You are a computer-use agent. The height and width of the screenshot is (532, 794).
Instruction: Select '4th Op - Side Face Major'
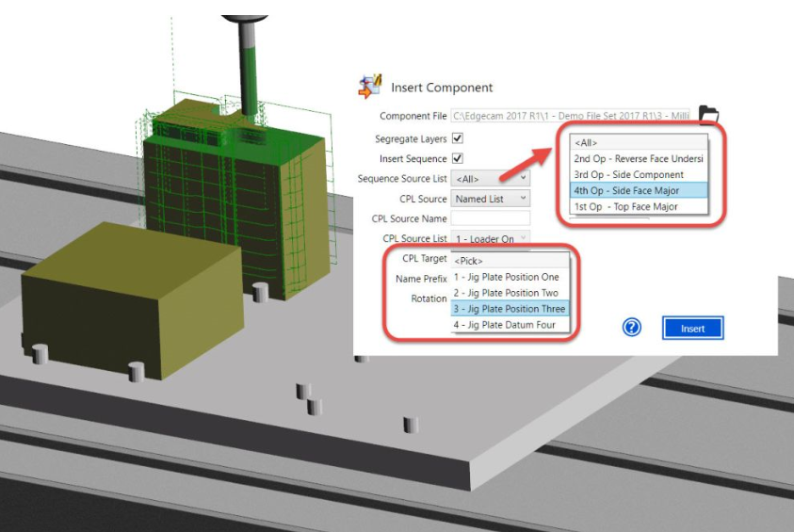coord(640,190)
